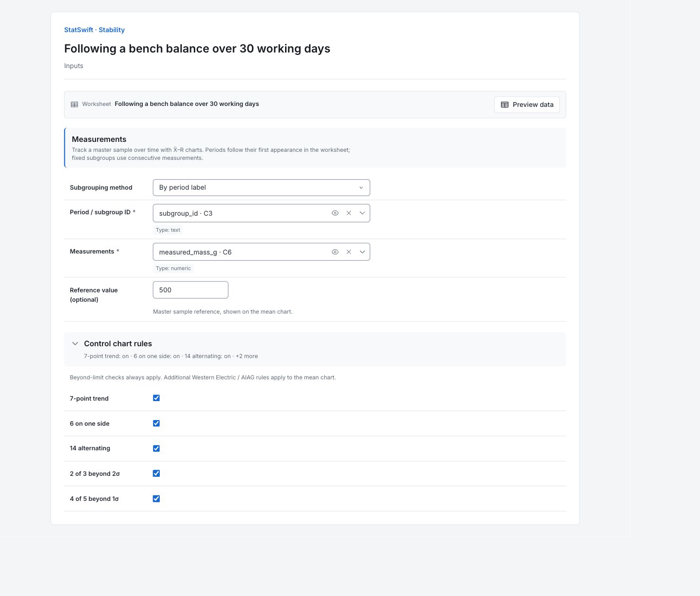The image size is (700, 596).
Task: Collapse the Control chart rules section
Action: click(x=75, y=343)
